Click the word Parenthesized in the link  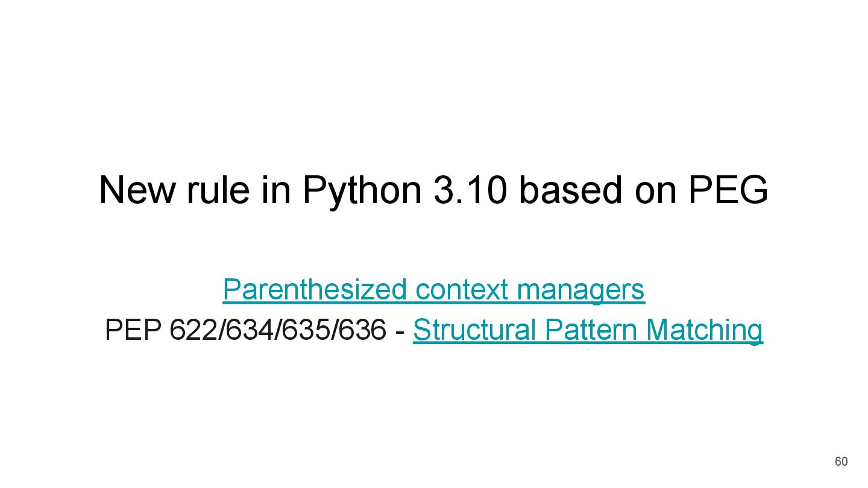(315, 290)
